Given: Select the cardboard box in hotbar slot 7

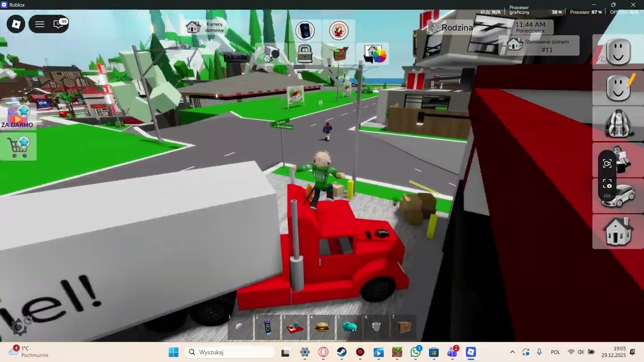Looking at the screenshot, I should (404, 327).
